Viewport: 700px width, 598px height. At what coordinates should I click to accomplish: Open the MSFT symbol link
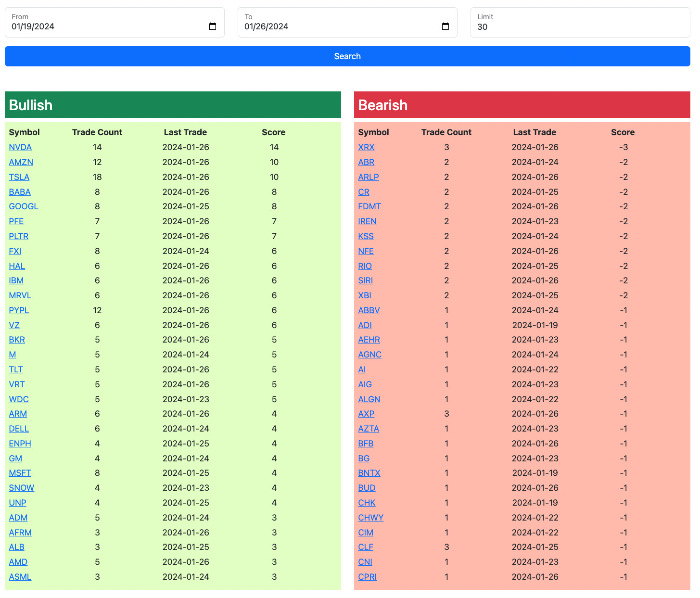[20, 473]
